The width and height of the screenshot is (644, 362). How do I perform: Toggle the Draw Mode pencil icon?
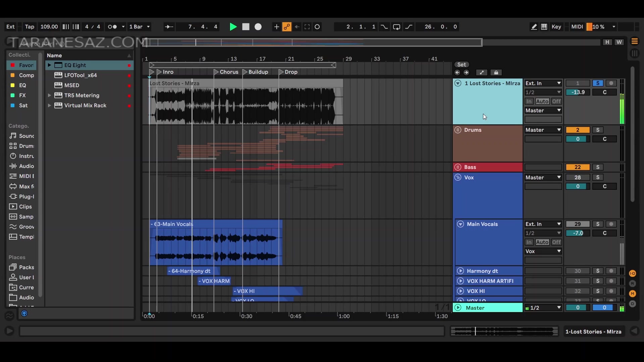[x=534, y=27]
